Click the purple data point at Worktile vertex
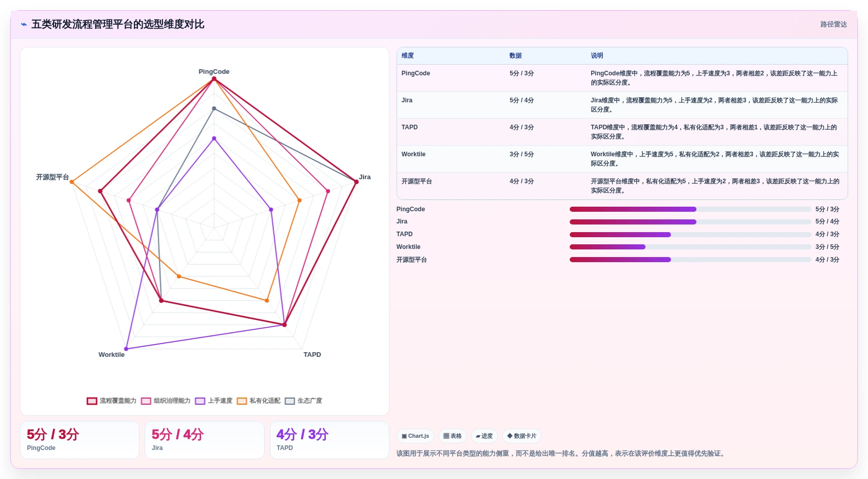 [126, 349]
